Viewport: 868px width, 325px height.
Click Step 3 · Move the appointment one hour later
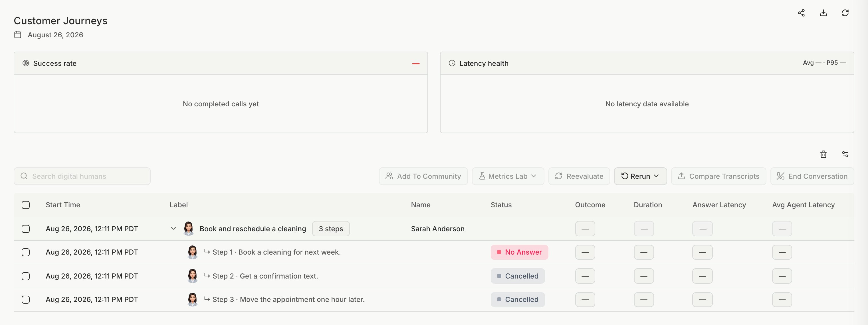(x=288, y=299)
